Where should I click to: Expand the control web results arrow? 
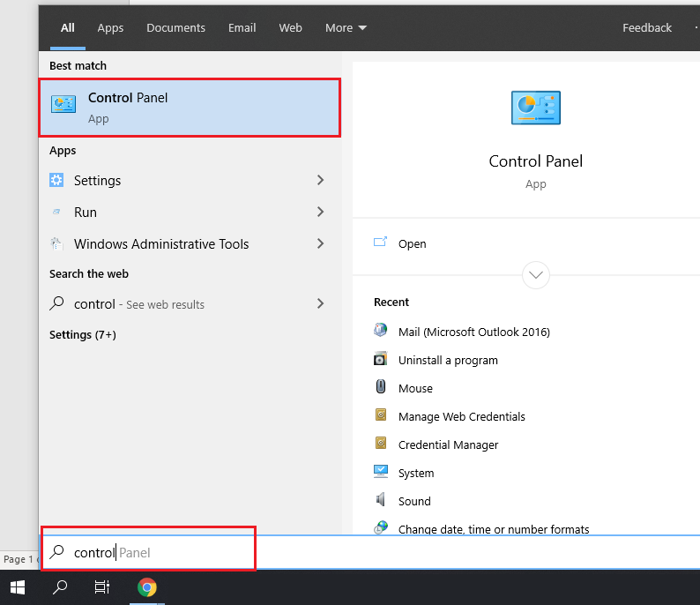coord(320,303)
